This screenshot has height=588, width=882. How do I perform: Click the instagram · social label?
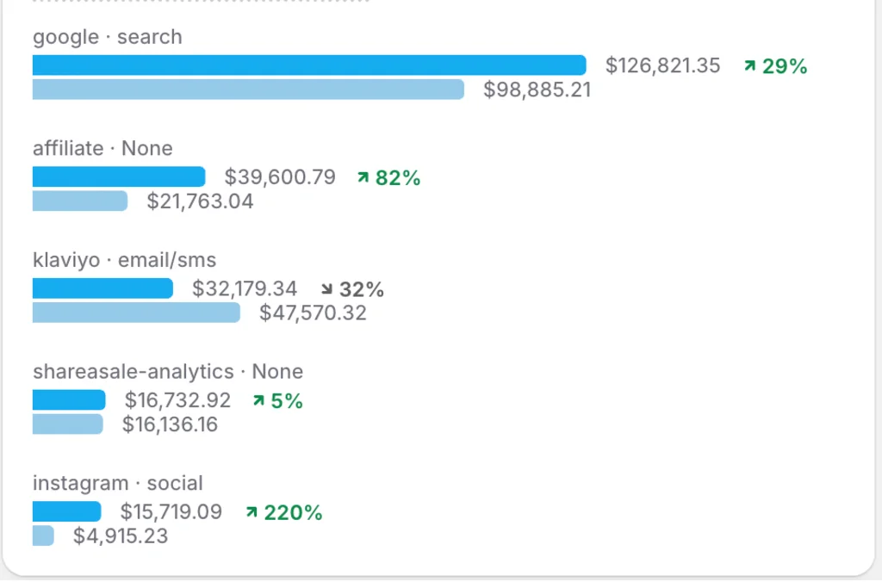click(118, 483)
